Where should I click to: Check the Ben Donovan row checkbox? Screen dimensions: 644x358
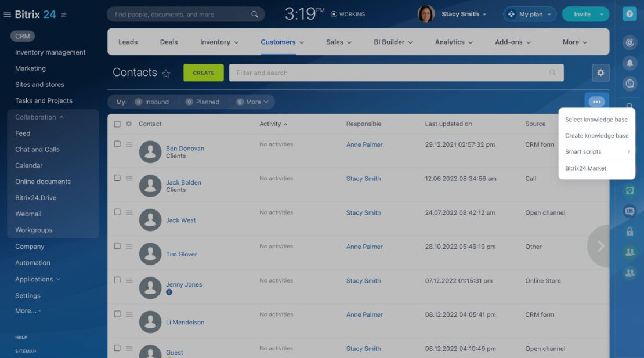pyautogui.click(x=117, y=144)
